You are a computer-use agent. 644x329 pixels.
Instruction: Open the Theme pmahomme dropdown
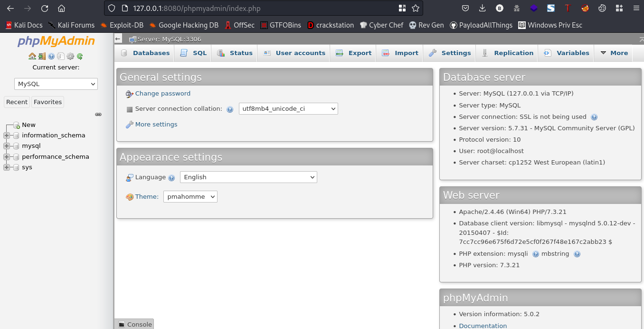190,197
